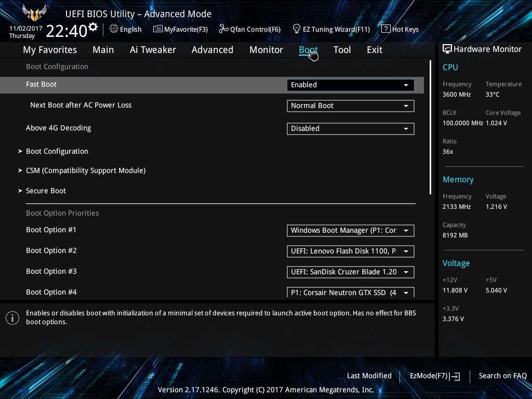Viewport: 532px width, 399px height.
Task: Click the +5V 5.040 V value
Action: pos(496,290)
